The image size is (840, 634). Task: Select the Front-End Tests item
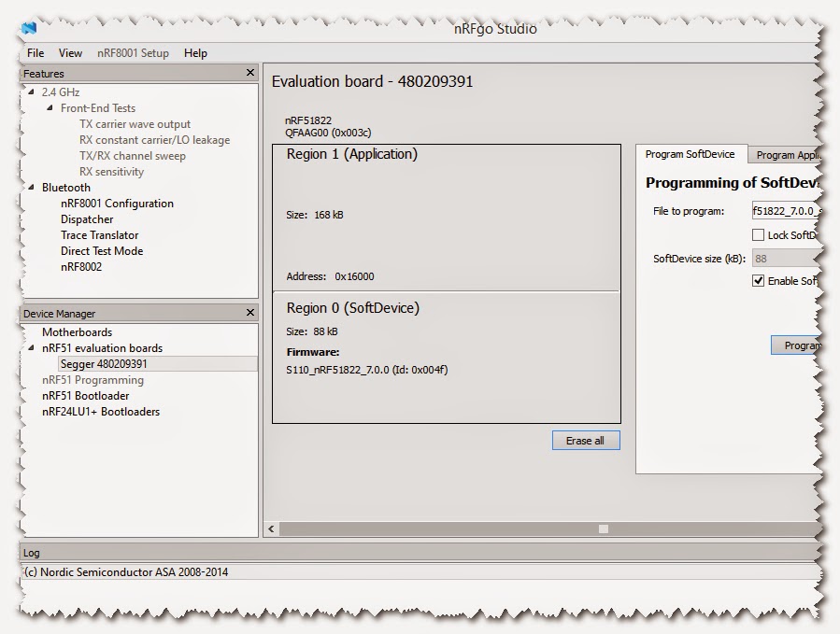(98, 108)
